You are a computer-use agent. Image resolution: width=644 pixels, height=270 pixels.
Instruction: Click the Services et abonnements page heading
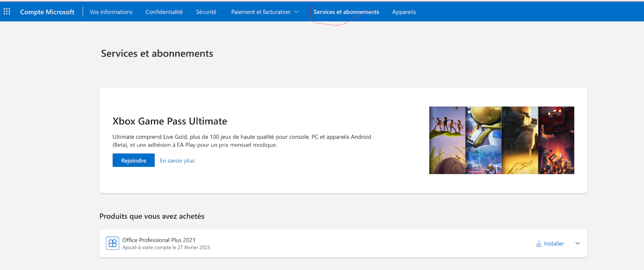click(157, 54)
